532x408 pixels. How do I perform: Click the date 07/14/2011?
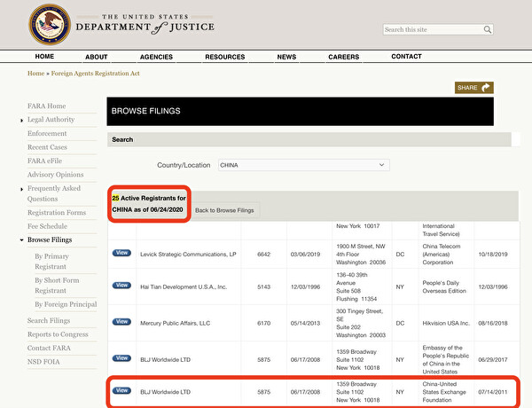[x=493, y=392]
